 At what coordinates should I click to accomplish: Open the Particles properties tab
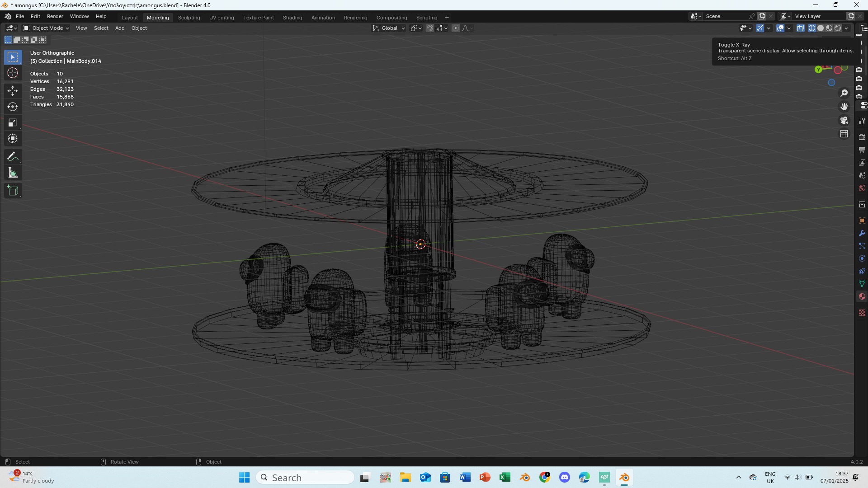click(862, 246)
